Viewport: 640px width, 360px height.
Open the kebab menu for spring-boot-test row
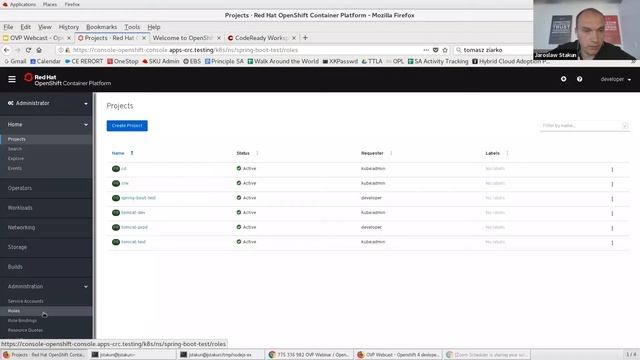pos(612,199)
